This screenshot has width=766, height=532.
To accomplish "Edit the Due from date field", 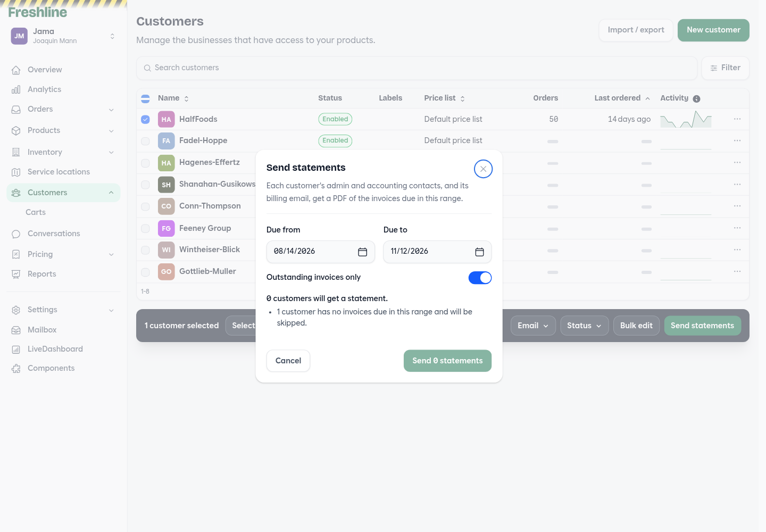I will click(x=321, y=252).
